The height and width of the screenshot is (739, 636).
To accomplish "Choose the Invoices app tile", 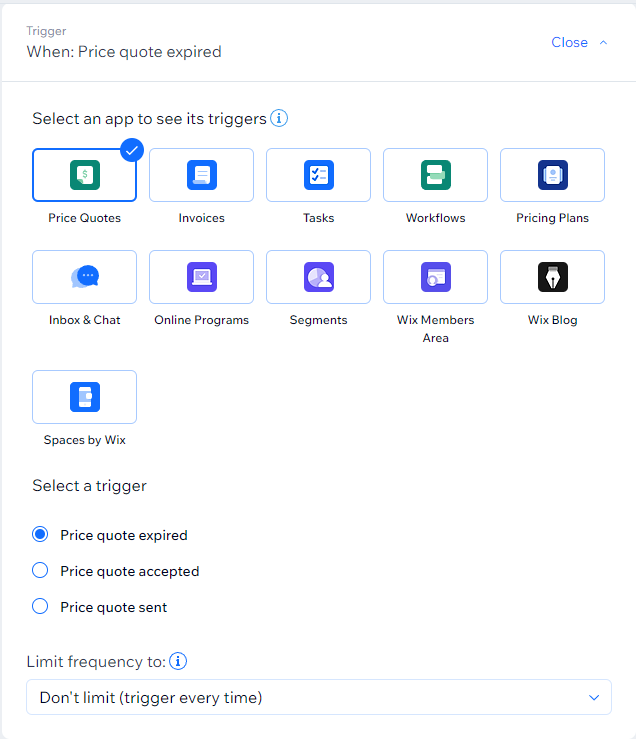I will click(x=201, y=175).
